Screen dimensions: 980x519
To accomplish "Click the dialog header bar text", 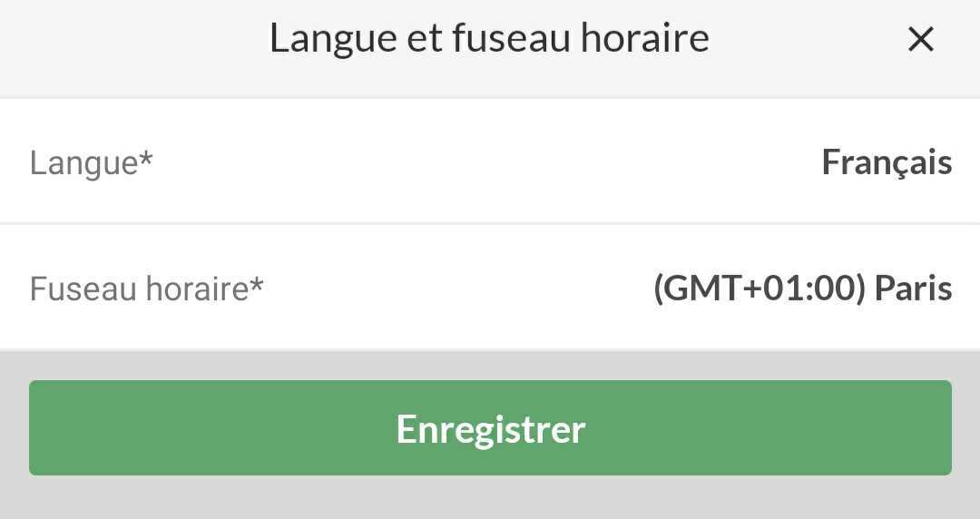I will 489,39.
